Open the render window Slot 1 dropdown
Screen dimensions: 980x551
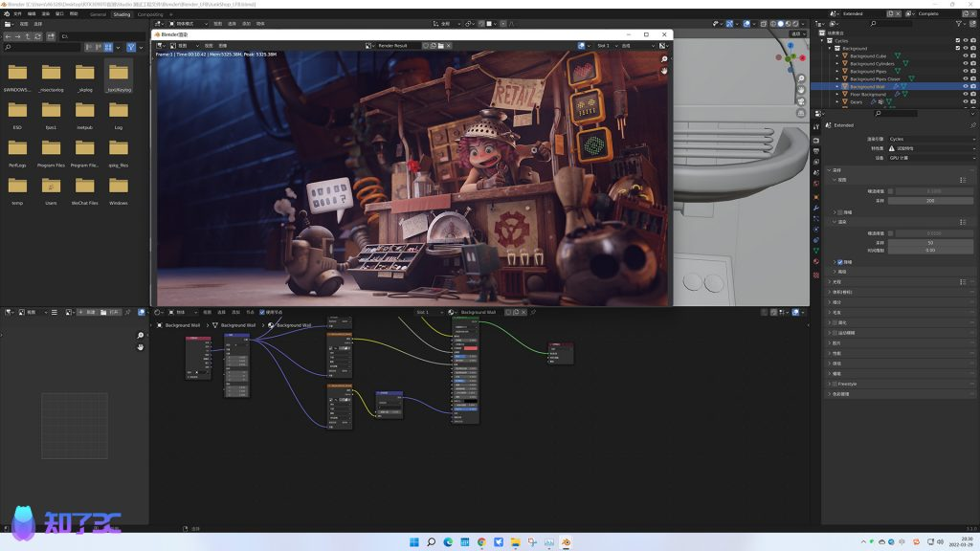tap(606, 46)
